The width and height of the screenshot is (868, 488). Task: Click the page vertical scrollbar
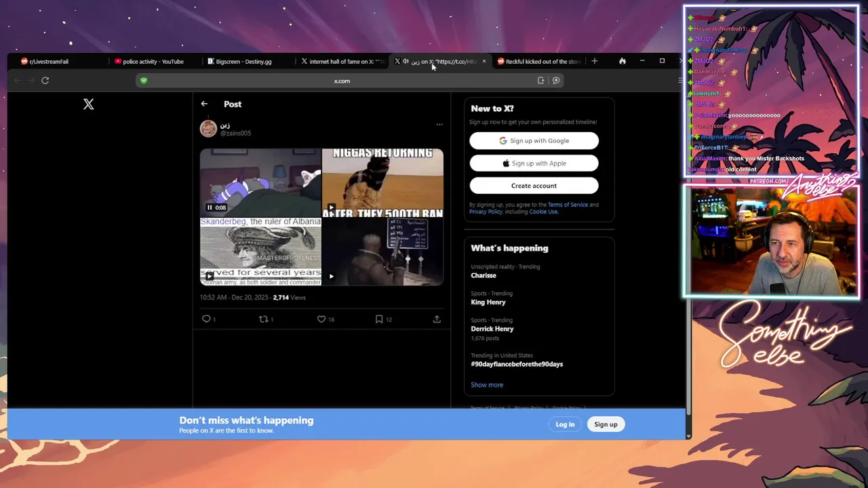click(688, 258)
